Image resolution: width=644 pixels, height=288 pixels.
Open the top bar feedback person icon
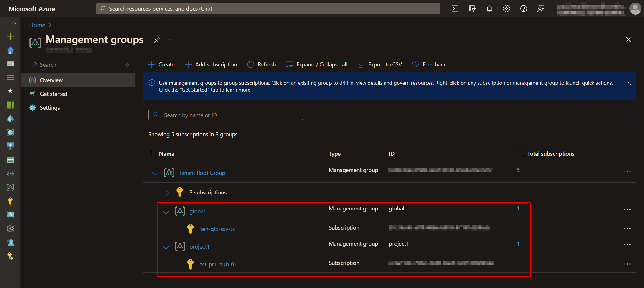pyautogui.click(x=541, y=9)
